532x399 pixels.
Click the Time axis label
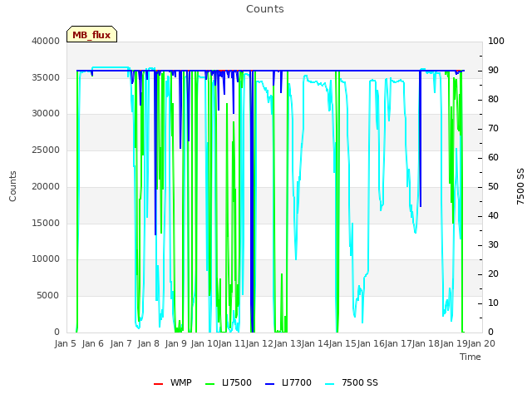470,357
